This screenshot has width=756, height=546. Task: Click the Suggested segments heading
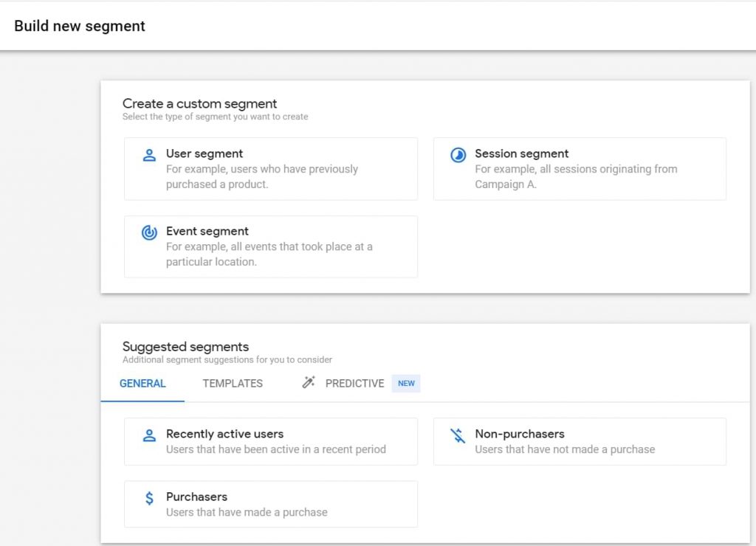(185, 346)
